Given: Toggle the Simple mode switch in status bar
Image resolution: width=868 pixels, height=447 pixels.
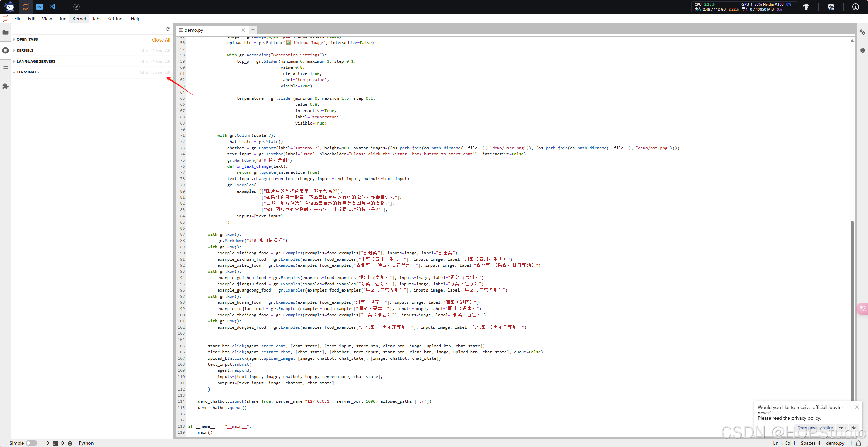Looking at the screenshot, I should 32,443.
